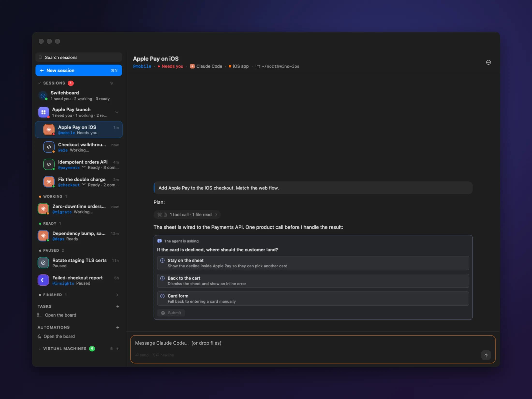Click the Checkout walkthrough code icon
This screenshot has width=532, height=399.
click(x=49, y=147)
